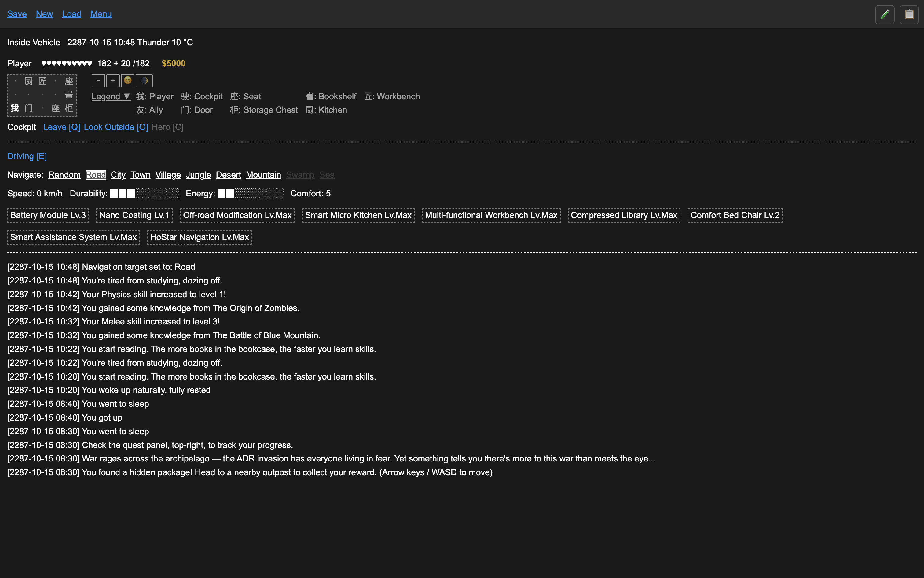
Task: Click the Energy progress bar
Action: click(251, 193)
